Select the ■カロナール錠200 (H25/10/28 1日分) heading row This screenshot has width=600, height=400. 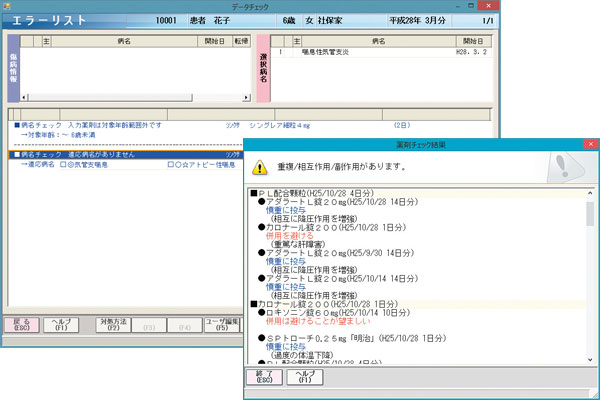(417, 304)
